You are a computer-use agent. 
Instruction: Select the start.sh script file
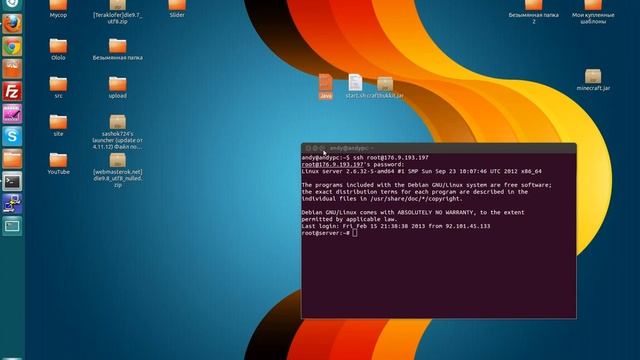pyautogui.click(x=355, y=87)
